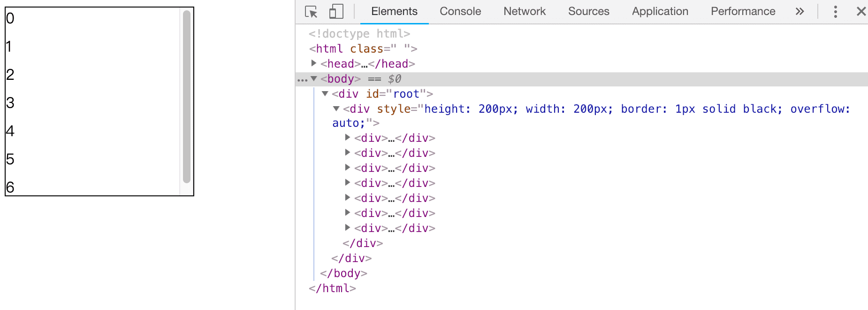The image size is (868, 310).
Task: Click the scrollbar thumb in the list box
Action: pyautogui.click(x=187, y=96)
